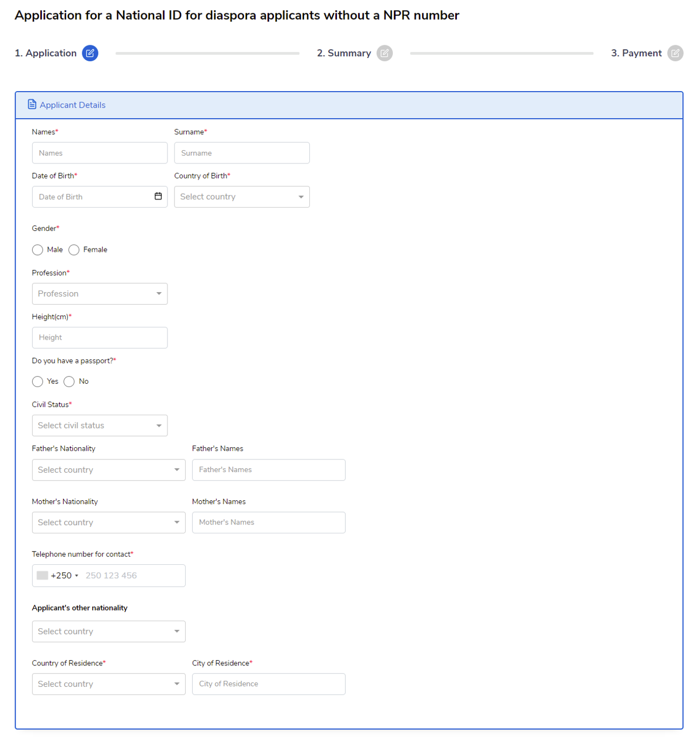Click the Gender label

pos(46,229)
